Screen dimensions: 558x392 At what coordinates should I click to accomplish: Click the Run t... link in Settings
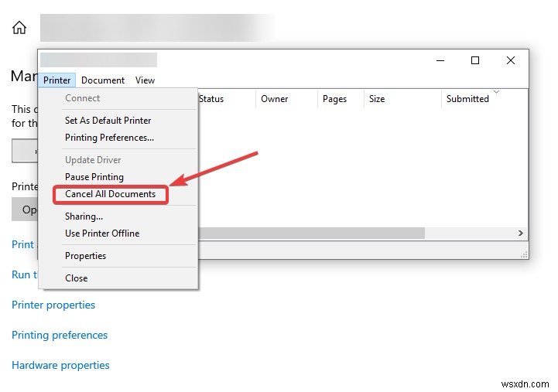point(25,274)
